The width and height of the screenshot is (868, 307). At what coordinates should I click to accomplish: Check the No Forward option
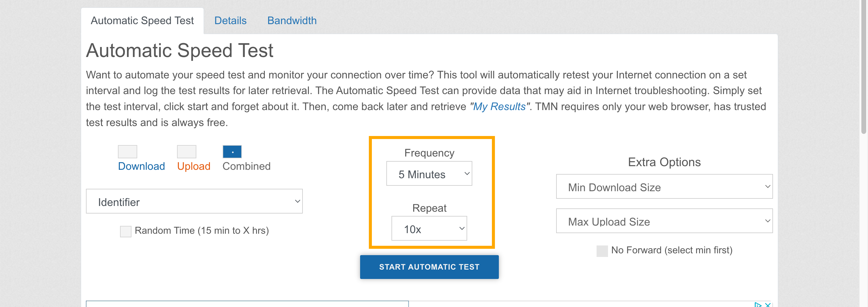(x=602, y=251)
